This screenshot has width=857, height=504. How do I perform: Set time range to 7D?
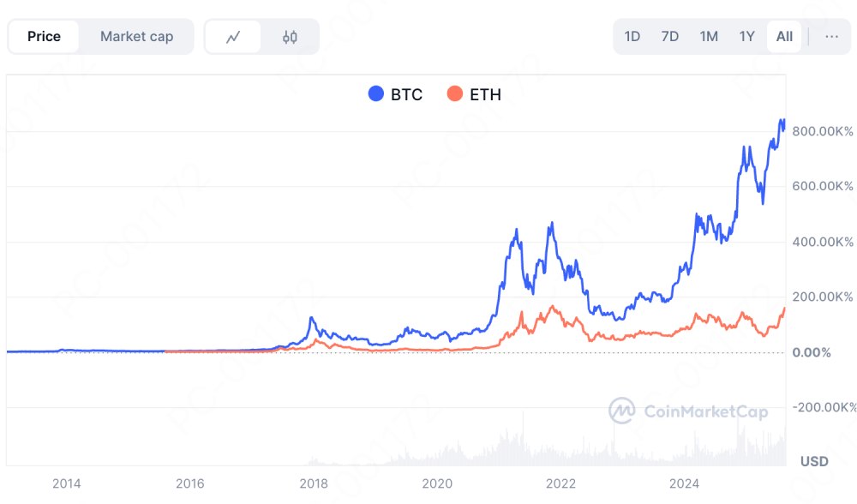670,37
